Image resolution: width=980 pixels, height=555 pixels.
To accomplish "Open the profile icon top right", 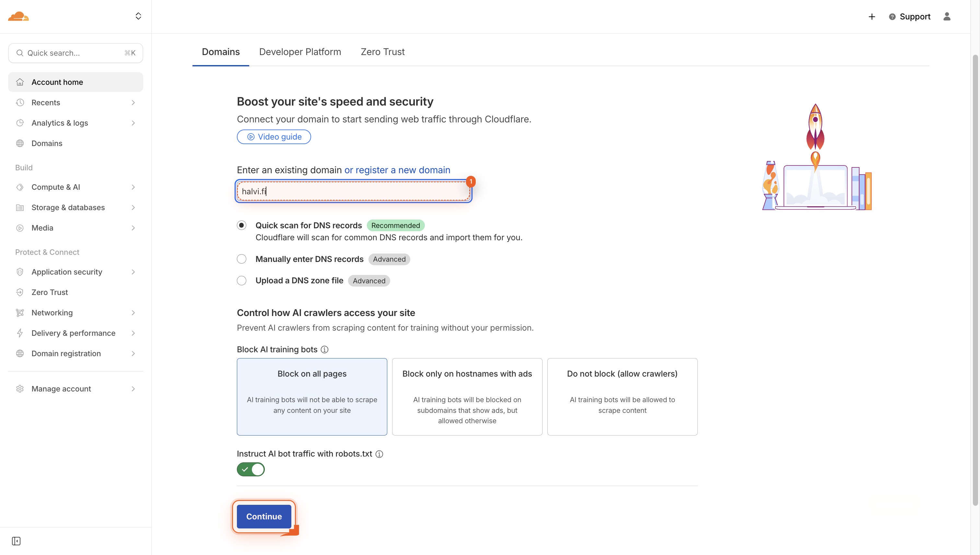I will coord(947,17).
